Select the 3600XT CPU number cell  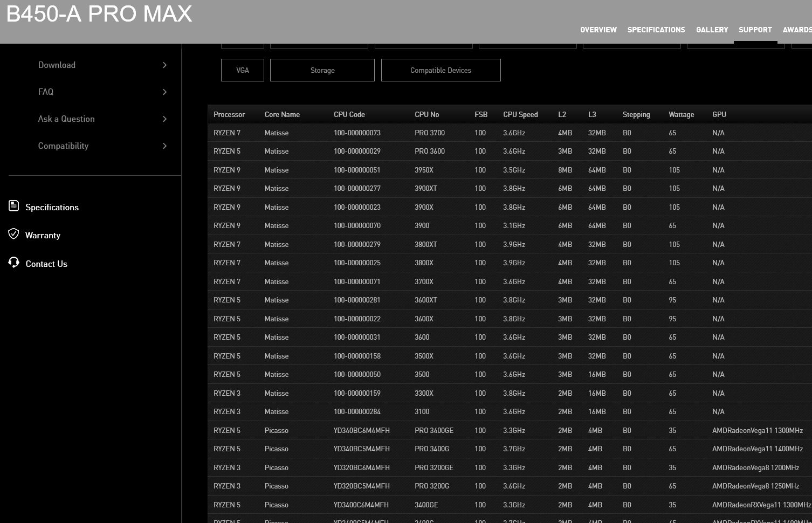tap(426, 300)
